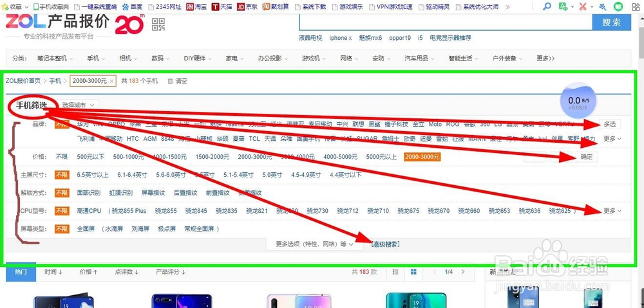Open the 手机 category menu
This screenshot has height=308, width=644.
click(96, 59)
